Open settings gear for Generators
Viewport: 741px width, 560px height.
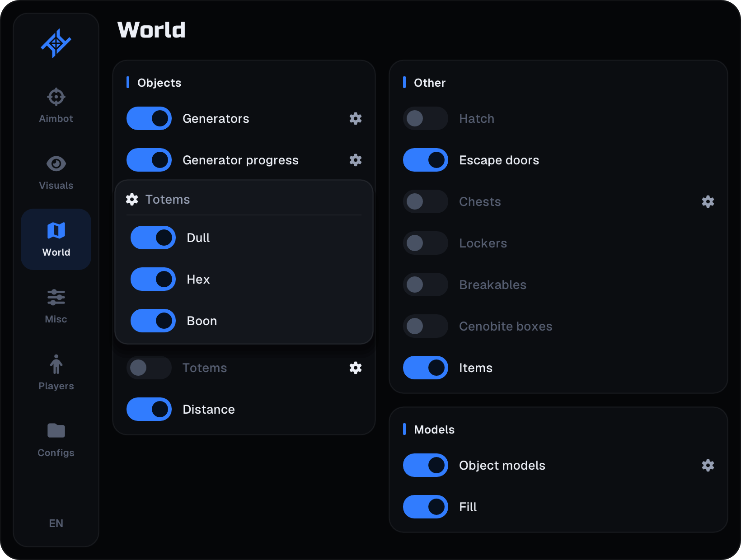click(356, 118)
